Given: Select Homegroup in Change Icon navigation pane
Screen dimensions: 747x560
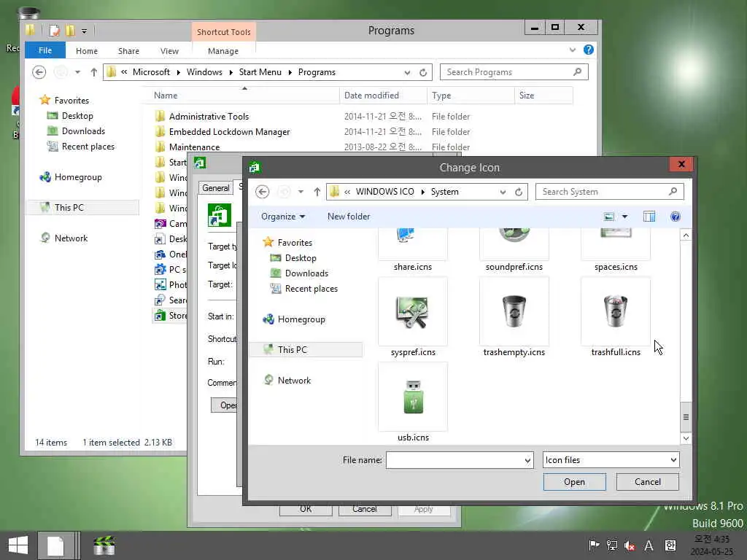Looking at the screenshot, I should tap(301, 319).
